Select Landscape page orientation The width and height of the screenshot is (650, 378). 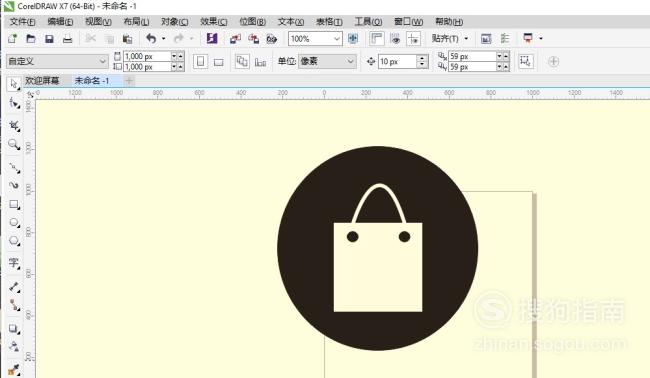point(218,62)
